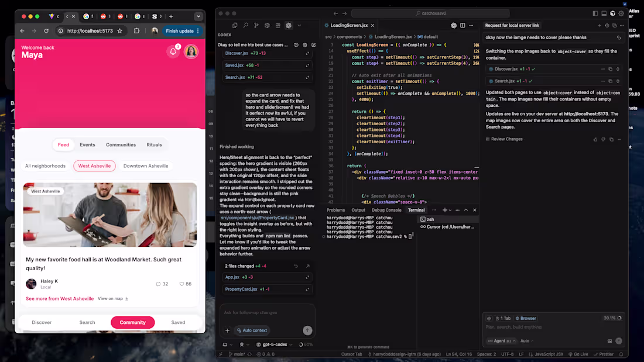Open Codex task history icon
The image size is (644, 362).
(x=296, y=44)
